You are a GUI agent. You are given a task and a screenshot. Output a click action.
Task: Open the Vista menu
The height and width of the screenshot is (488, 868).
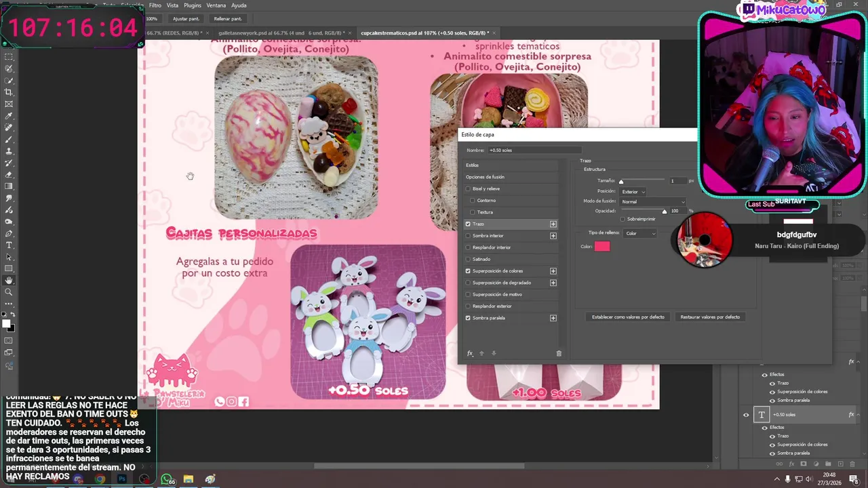pos(173,5)
